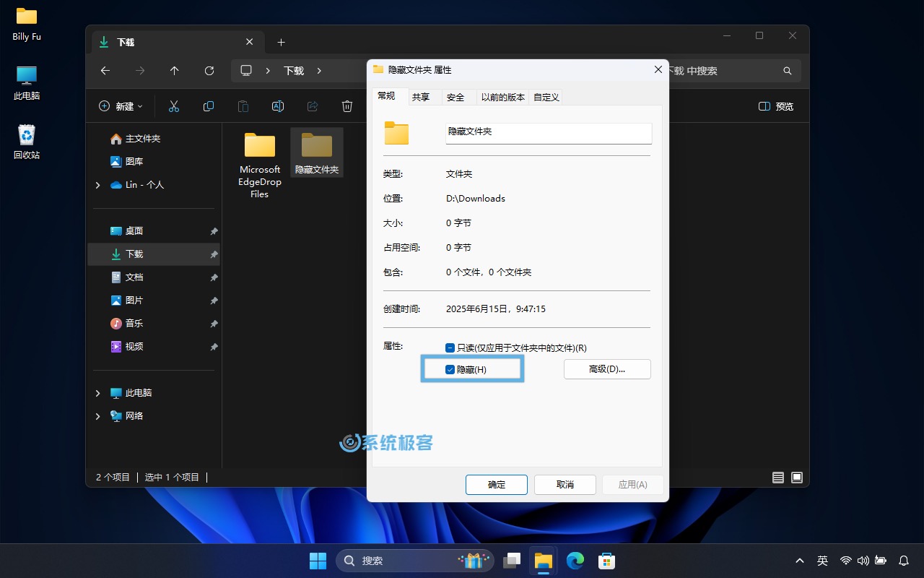Select the This PC desktop icon
The image size is (924, 578).
click(x=27, y=82)
